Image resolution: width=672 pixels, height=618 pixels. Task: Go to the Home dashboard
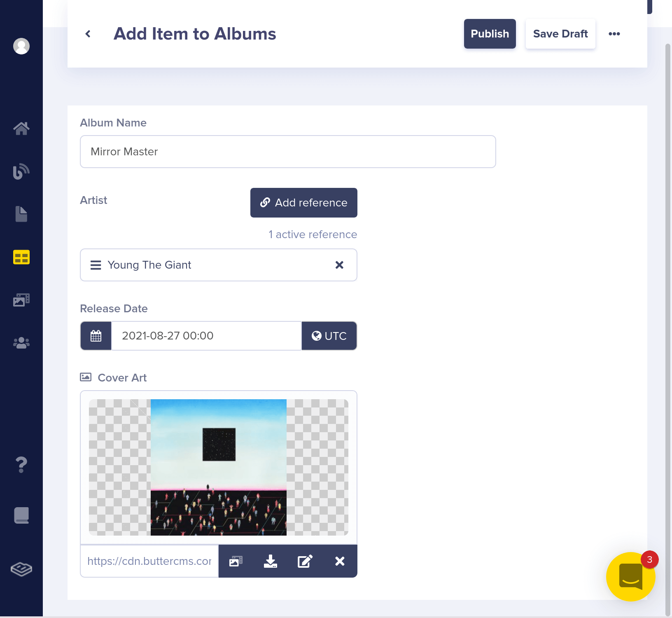pyautogui.click(x=21, y=128)
